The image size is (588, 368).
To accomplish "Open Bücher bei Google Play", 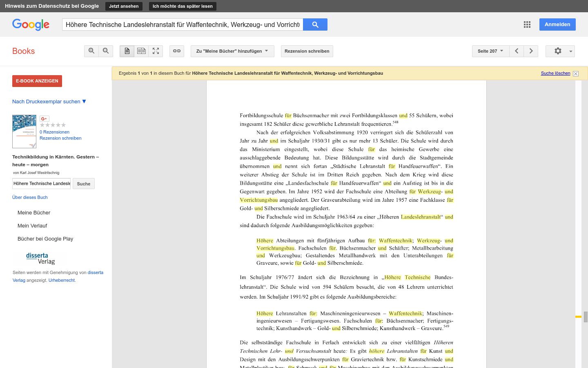I will point(45,239).
